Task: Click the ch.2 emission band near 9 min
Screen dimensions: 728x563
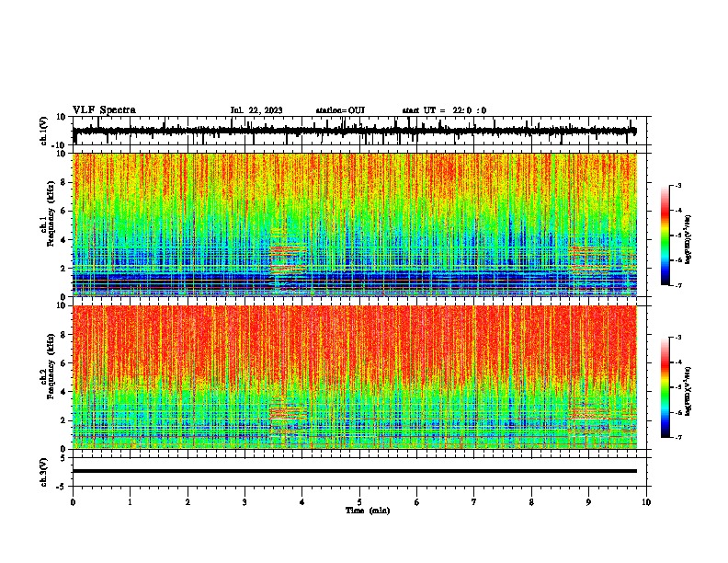Action: (x=589, y=414)
